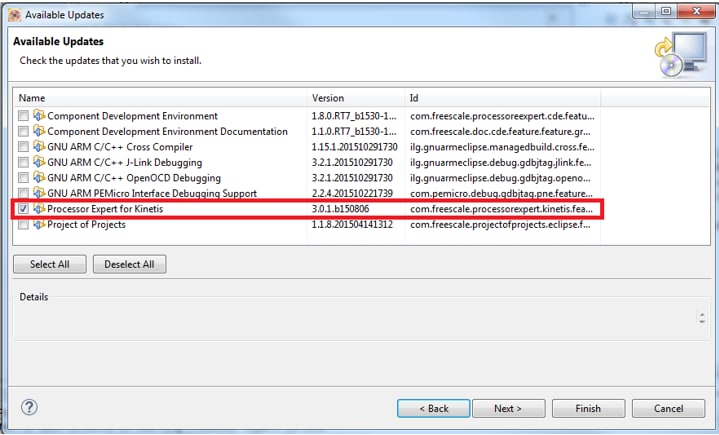Click the Processor Expert for Kinetis icon
The height and width of the screenshot is (435, 719).
39,209
